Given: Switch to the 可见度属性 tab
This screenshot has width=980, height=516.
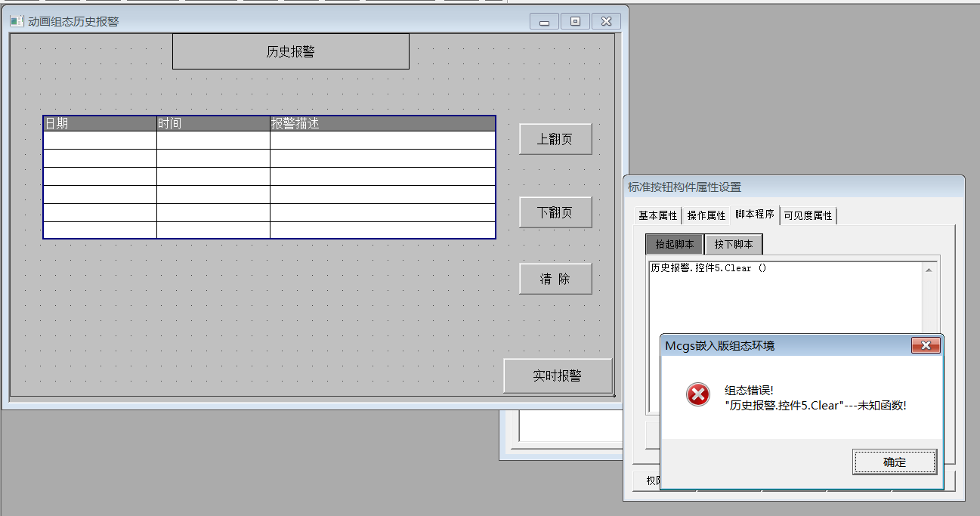Looking at the screenshot, I should click(x=808, y=215).
